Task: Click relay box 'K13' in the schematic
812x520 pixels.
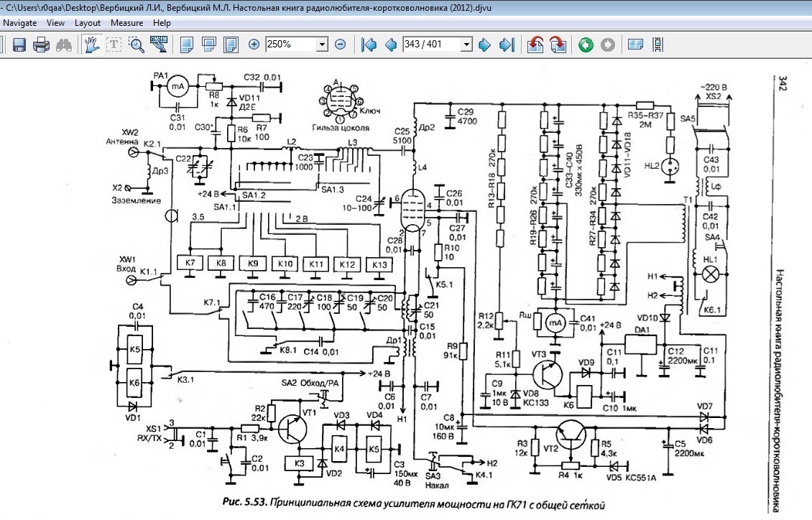Action: coord(379,264)
